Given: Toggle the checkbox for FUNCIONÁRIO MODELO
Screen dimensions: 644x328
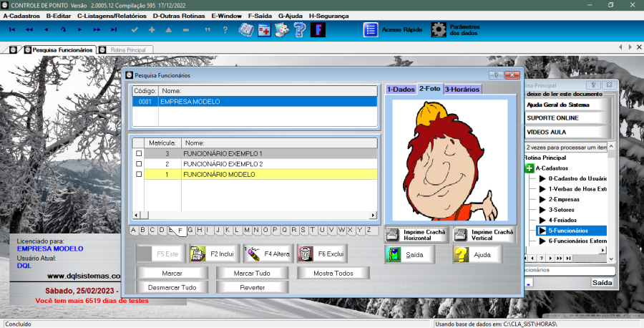Looking at the screenshot, I should pyautogui.click(x=139, y=174).
